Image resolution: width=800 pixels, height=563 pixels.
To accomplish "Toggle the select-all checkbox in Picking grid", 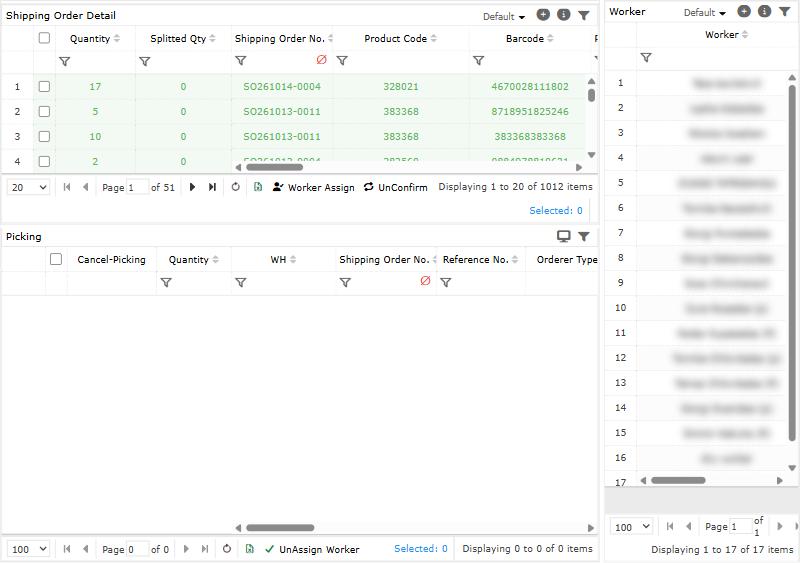I will [56, 259].
